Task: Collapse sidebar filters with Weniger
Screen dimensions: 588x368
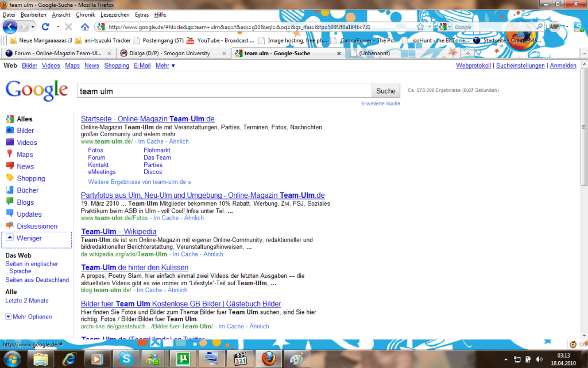Action: tap(29, 238)
